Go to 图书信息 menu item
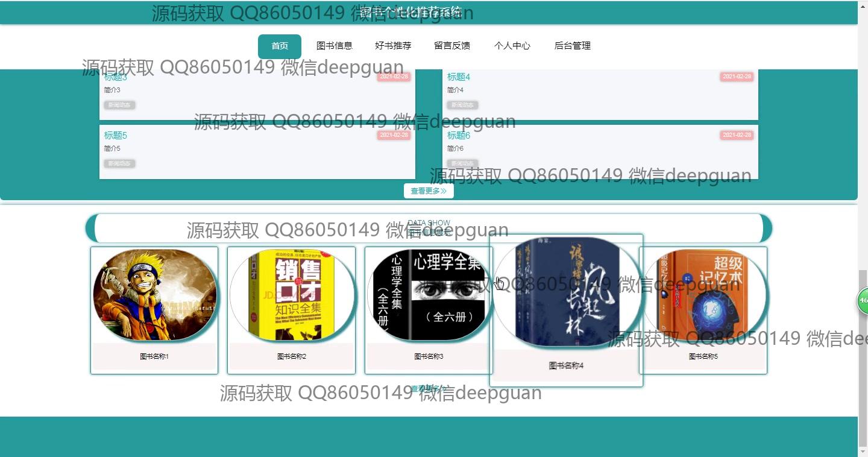Screen dimensions: 868x457 click(334, 46)
